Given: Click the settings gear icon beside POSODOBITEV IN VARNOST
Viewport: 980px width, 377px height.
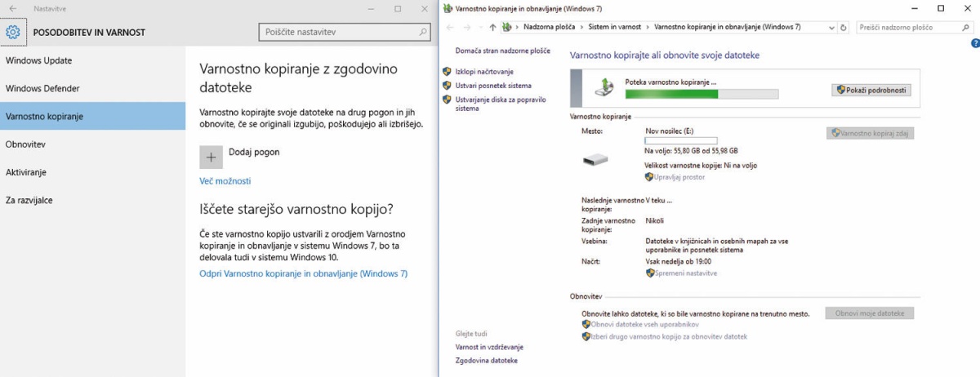Looking at the screenshot, I should click(12, 32).
